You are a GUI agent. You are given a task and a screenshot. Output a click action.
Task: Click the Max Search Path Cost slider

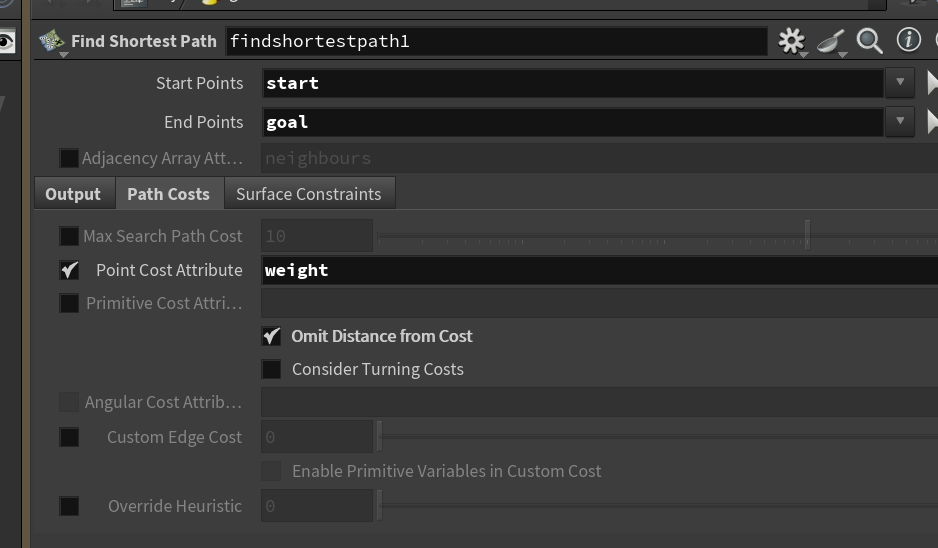pyautogui.click(x=657, y=236)
